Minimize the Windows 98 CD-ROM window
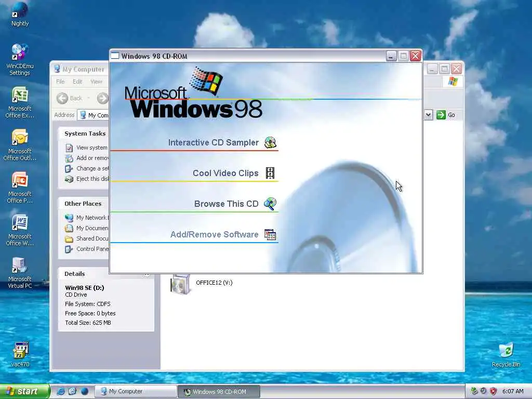 point(391,56)
